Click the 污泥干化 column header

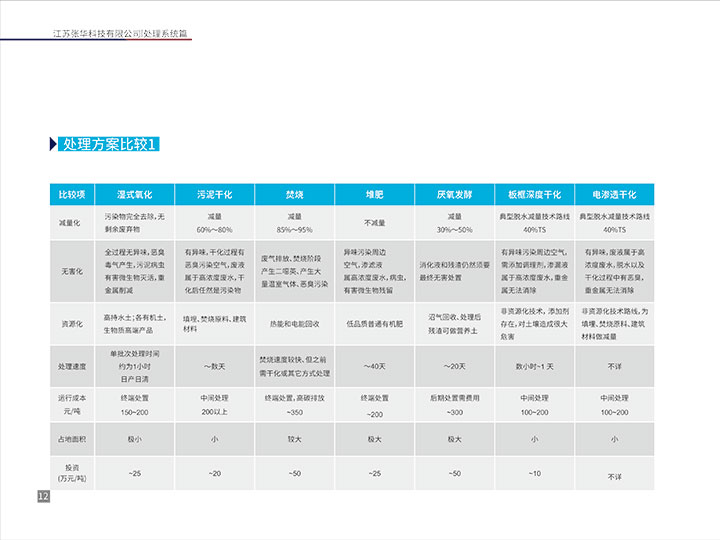[x=213, y=194]
